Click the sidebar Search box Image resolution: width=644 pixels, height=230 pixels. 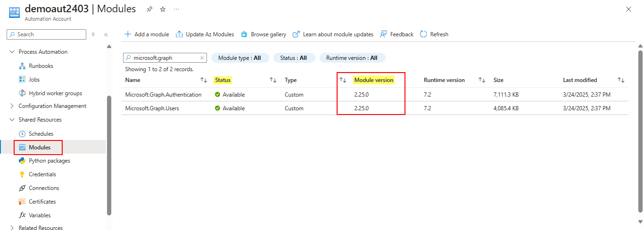[x=47, y=34]
